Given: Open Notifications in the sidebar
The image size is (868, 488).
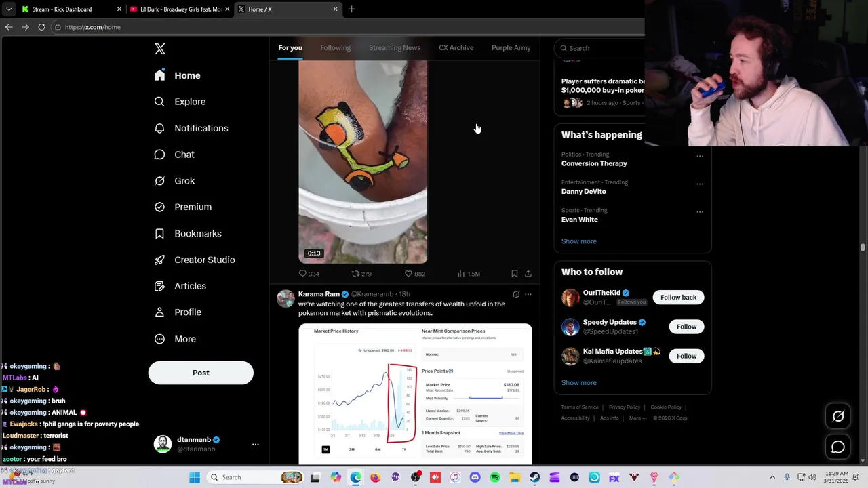Looking at the screenshot, I should [x=191, y=128].
